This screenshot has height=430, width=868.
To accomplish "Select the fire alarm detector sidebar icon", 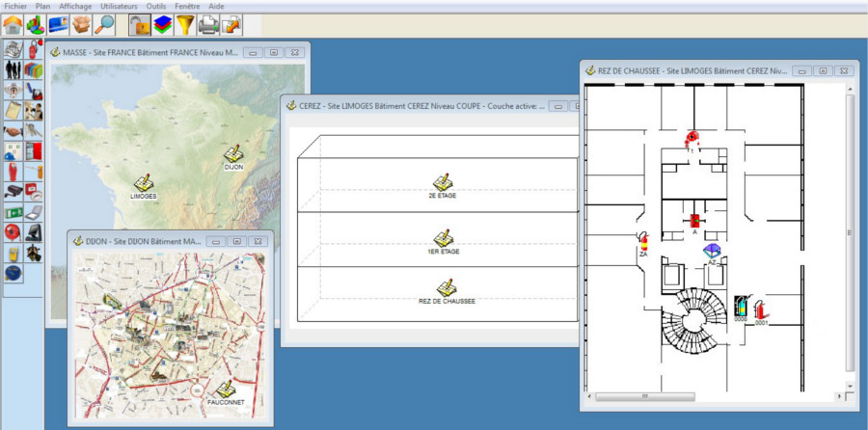I will [x=34, y=192].
